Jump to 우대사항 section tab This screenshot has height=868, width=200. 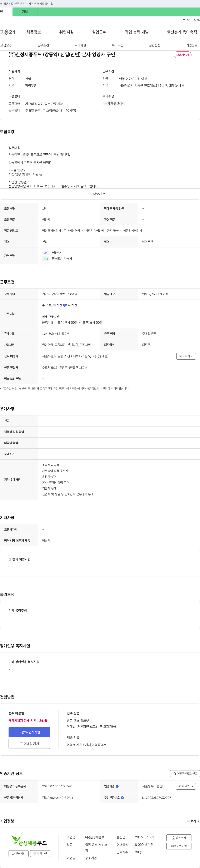pos(80,45)
